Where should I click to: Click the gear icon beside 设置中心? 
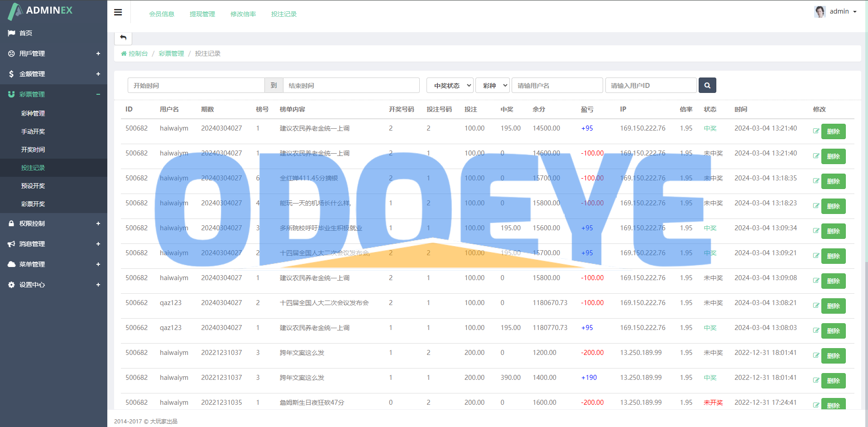tap(11, 285)
